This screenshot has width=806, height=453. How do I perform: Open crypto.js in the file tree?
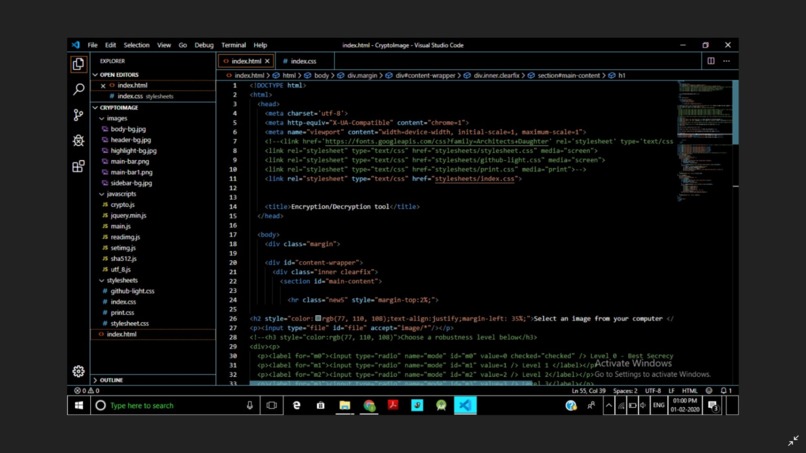click(x=122, y=205)
